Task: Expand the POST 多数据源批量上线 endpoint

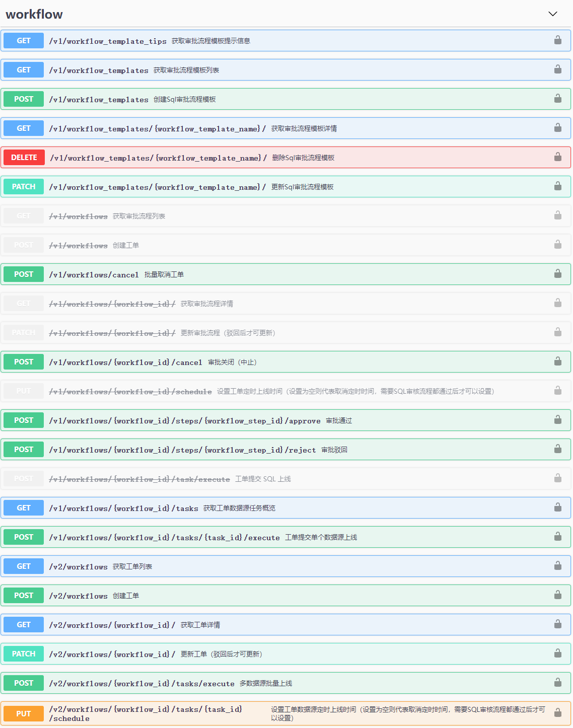Action: click(x=252, y=683)
